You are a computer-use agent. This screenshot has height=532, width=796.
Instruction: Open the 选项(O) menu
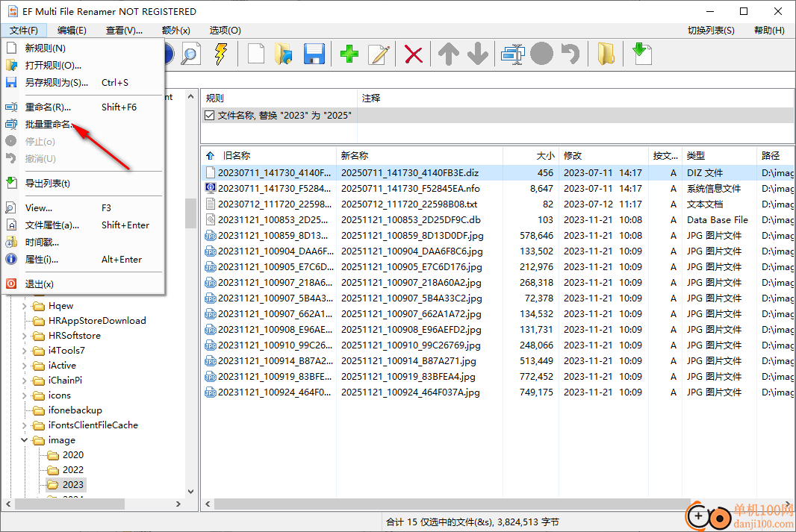click(x=226, y=31)
